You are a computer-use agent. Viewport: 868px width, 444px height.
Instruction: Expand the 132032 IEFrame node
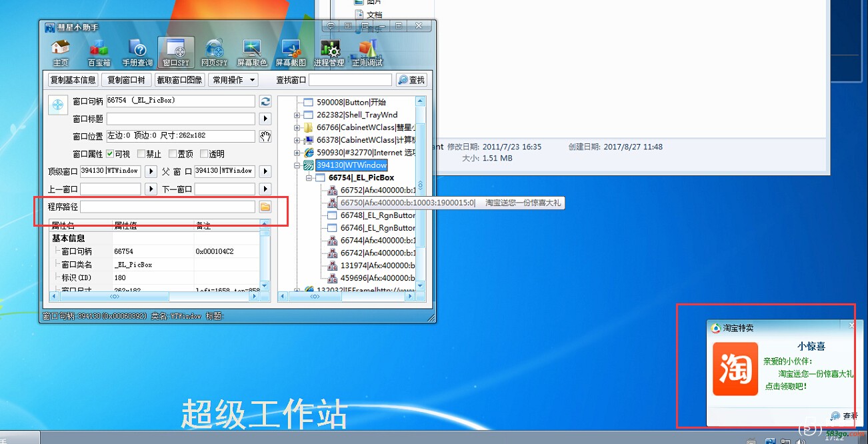[297, 291]
